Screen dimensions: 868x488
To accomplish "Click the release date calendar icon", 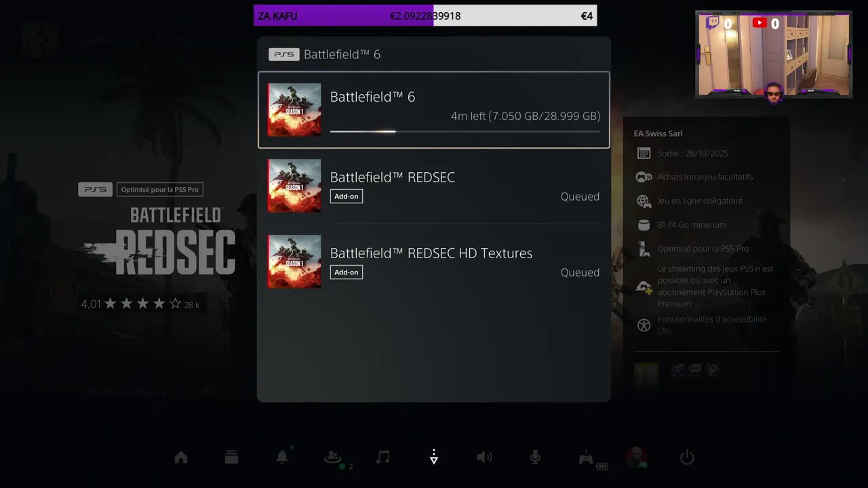I will coord(644,153).
